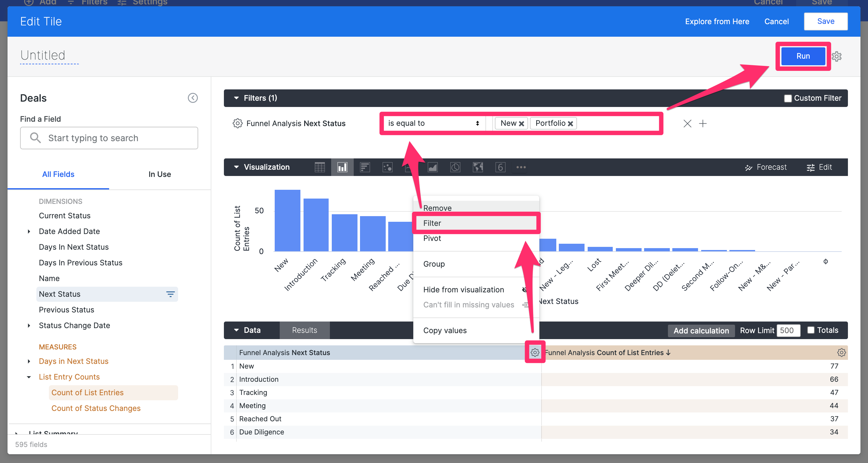Viewport: 868px width, 463px height.
Task: Toggle Hide from visualization in the menu
Action: point(463,290)
